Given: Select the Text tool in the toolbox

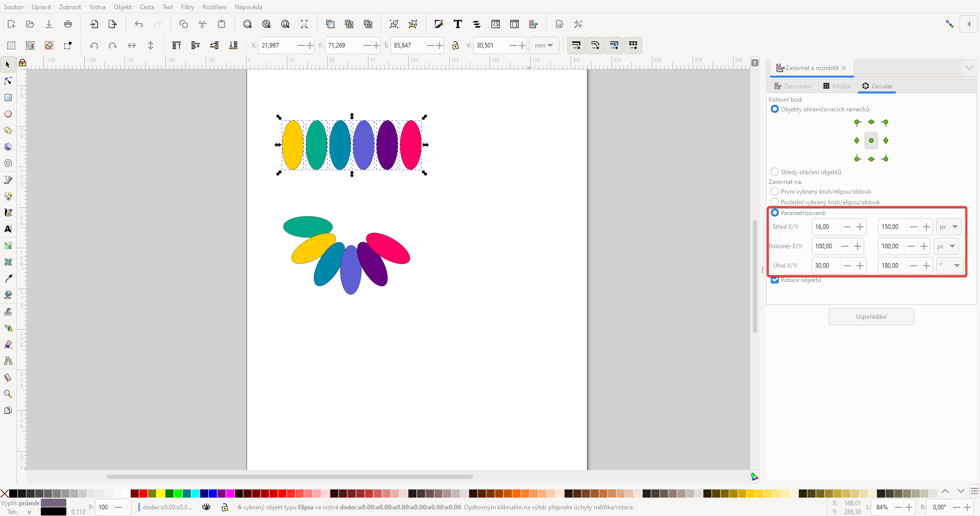Looking at the screenshot, I should [8, 229].
